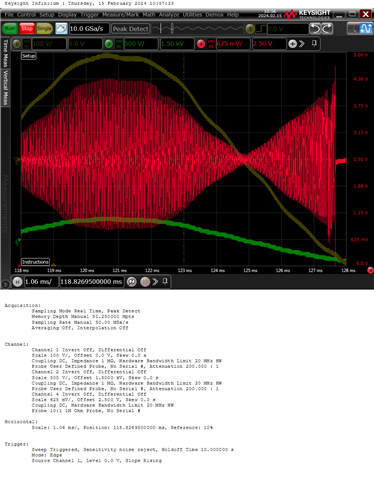The width and height of the screenshot is (374, 480).
Task: Select the trigger level 0.0 V field
Action: [x=287, y=29]
